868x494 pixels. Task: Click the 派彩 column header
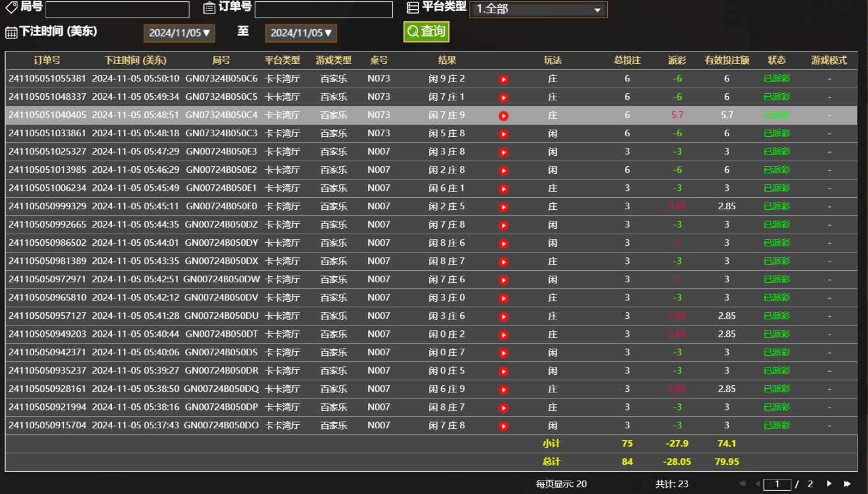tap(678, 60)
